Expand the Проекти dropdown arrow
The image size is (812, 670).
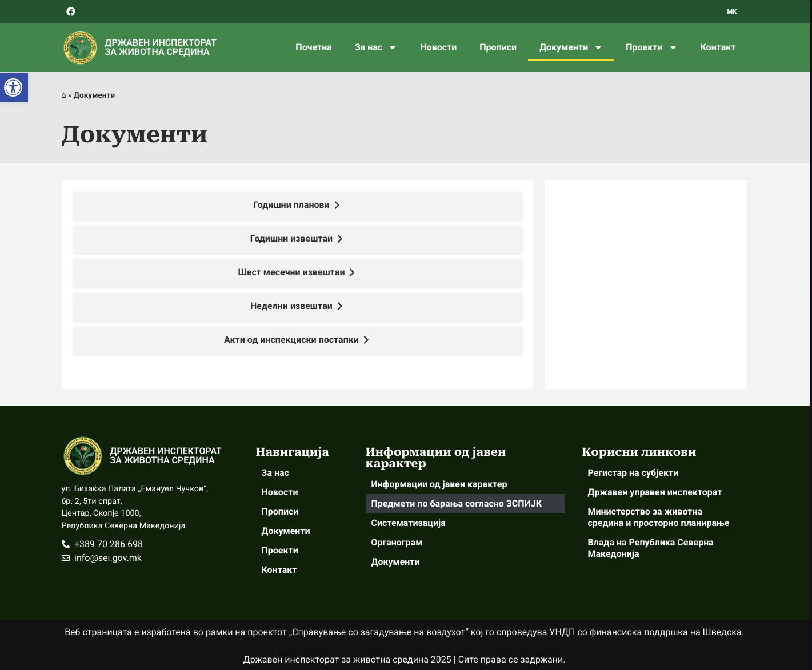673,48
